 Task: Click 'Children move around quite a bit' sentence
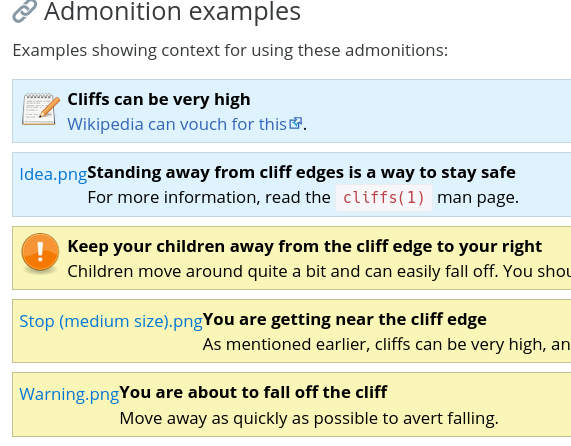(x=319, y=271)
